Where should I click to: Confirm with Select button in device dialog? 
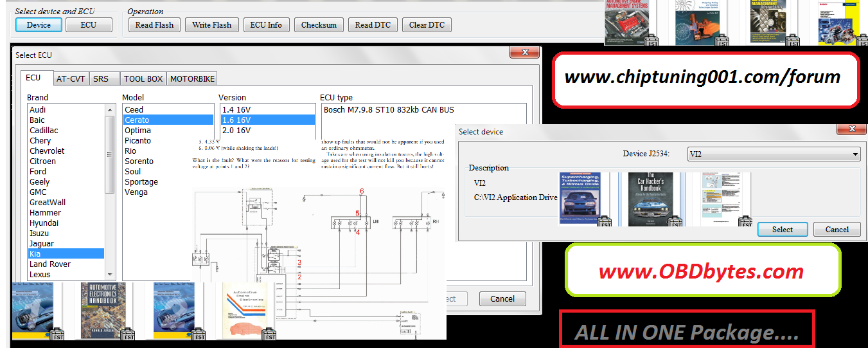pos(782,230)
